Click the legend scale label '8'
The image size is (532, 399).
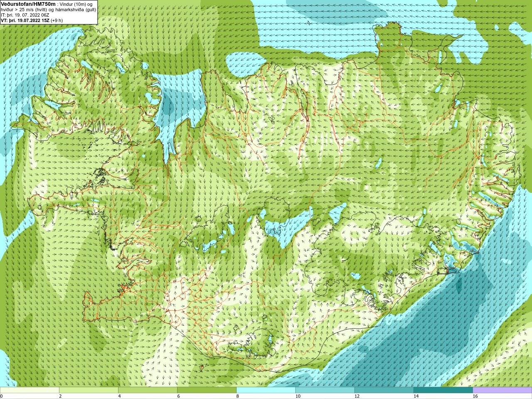pos(237,396)
